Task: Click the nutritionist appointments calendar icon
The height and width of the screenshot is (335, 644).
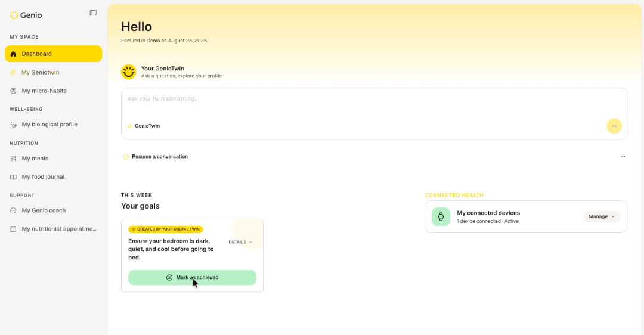Action: click(13, 229)
